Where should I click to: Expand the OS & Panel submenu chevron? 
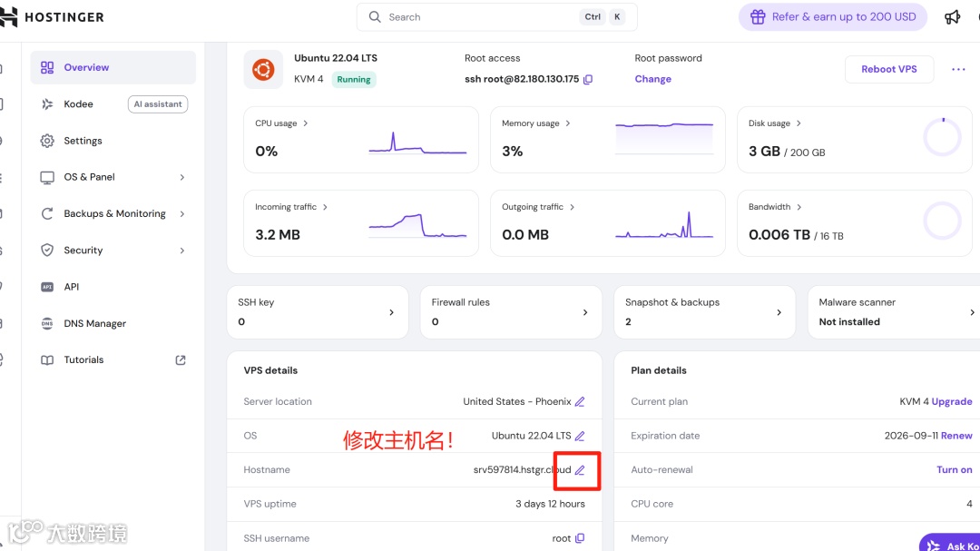click(181, 178)
